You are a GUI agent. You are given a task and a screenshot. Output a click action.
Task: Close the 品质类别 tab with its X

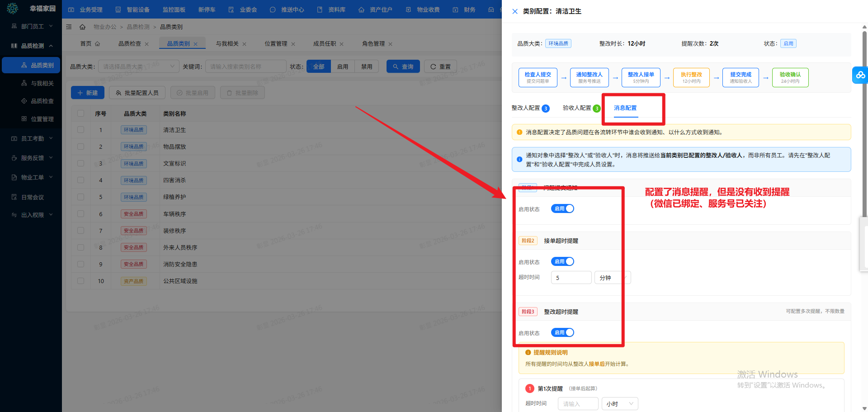(x=196, y=44)
